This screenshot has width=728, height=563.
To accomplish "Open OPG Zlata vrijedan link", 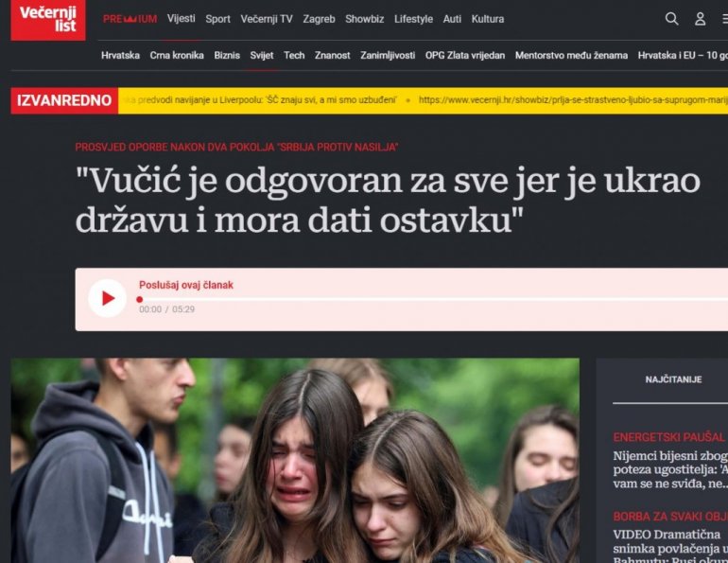I will tap(465, 55).
